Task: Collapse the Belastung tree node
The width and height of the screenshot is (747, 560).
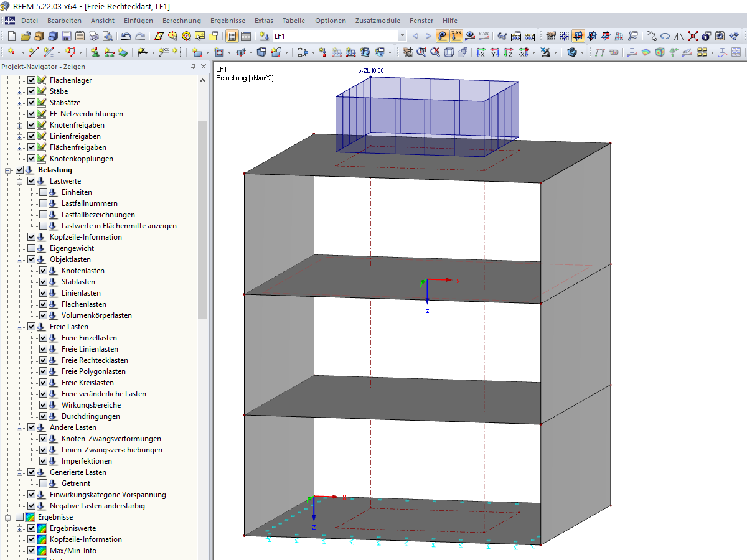Action: point(7,170)
